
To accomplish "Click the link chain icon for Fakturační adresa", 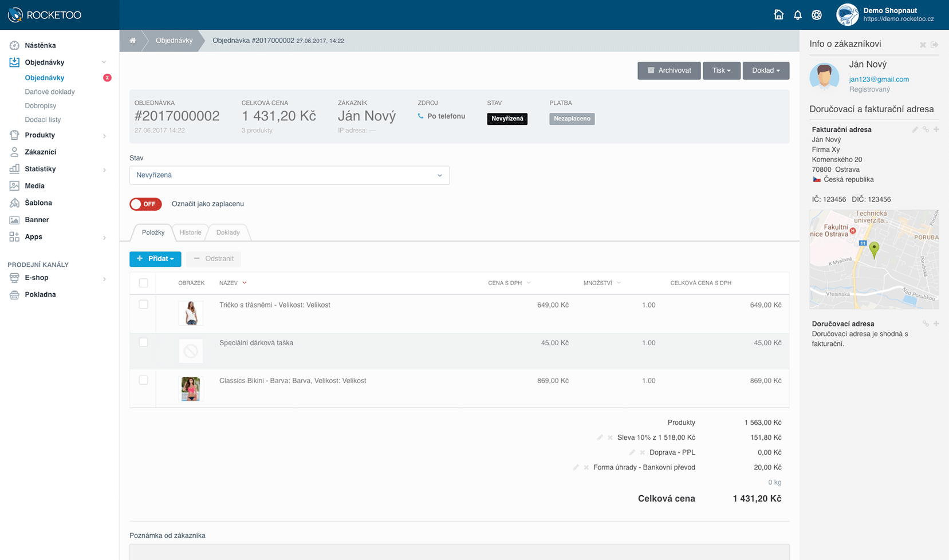I will click(x=926, y=130).
